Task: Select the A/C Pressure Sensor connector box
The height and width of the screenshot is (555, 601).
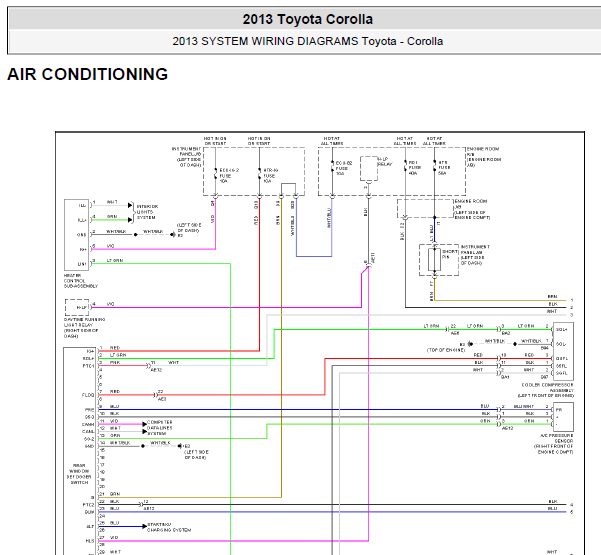Action: click(563, 417)
